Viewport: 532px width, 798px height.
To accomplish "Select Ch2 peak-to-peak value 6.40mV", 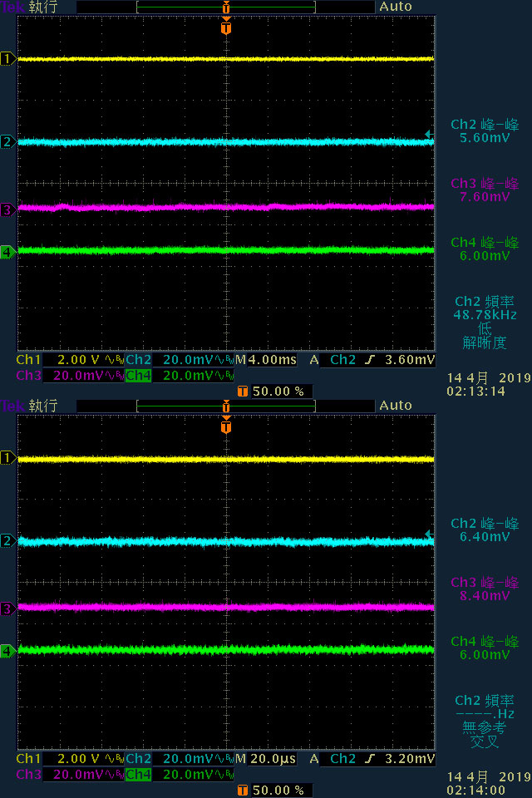I will tap(484, 537).
